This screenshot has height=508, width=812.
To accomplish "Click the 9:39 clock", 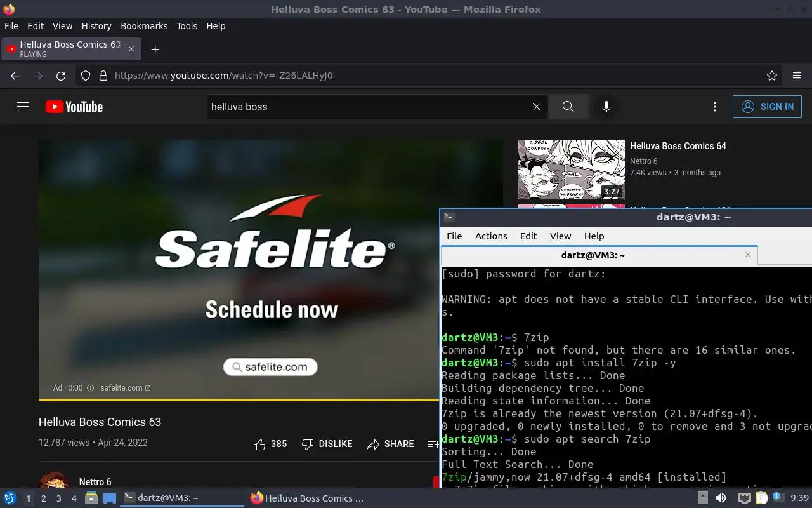I will coord(799,498).
